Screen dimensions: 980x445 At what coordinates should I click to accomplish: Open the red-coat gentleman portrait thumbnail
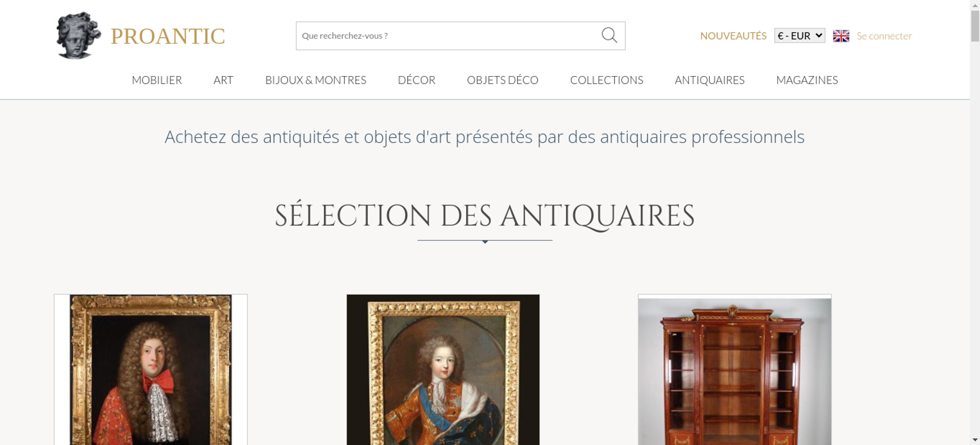pos(151,370)
